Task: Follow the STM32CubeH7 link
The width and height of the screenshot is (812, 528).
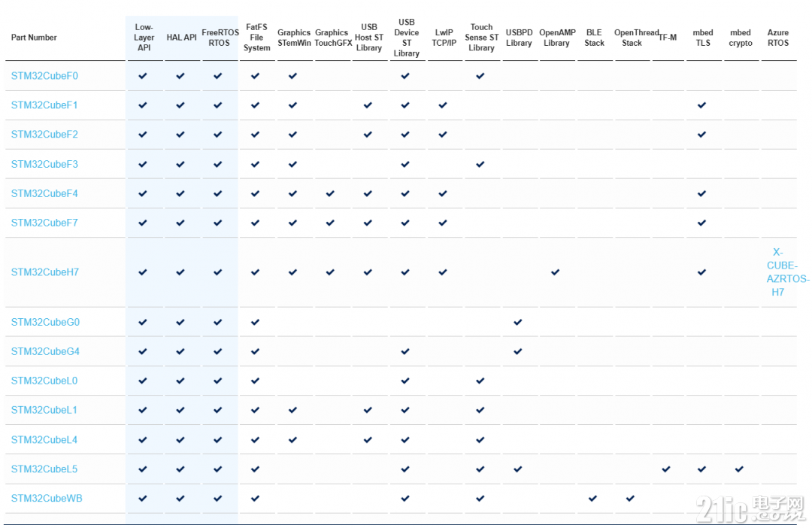Action: click(45, 272)
